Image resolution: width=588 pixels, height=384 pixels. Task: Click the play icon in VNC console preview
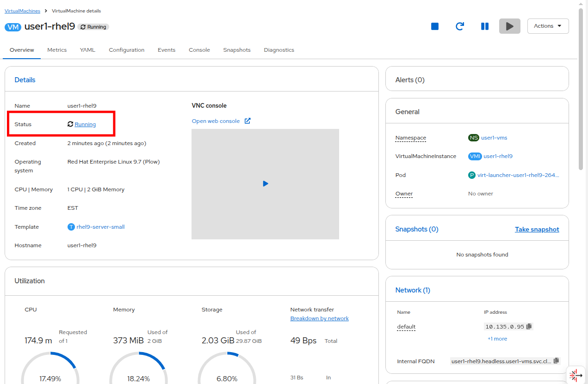point(266,184)
